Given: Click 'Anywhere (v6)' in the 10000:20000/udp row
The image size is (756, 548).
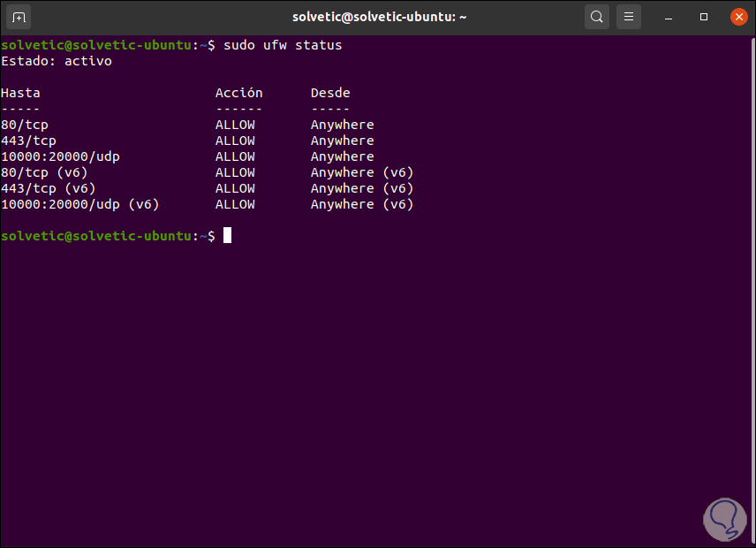Looking at the screenshot, I should [x=362, y=204].
